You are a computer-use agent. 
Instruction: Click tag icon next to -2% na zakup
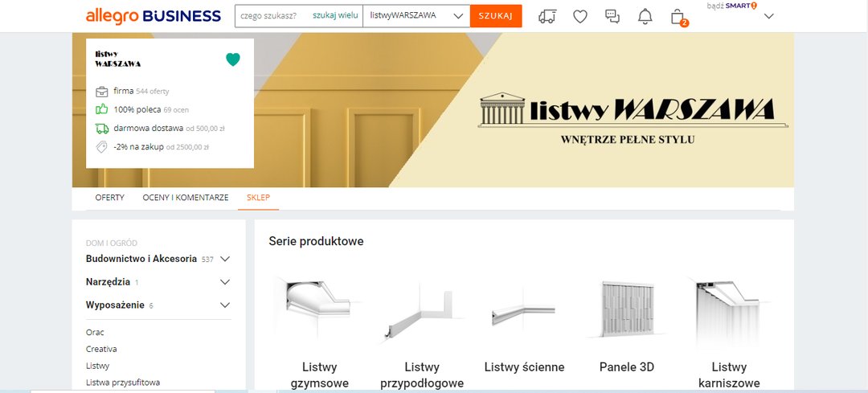tap(101, 147)
